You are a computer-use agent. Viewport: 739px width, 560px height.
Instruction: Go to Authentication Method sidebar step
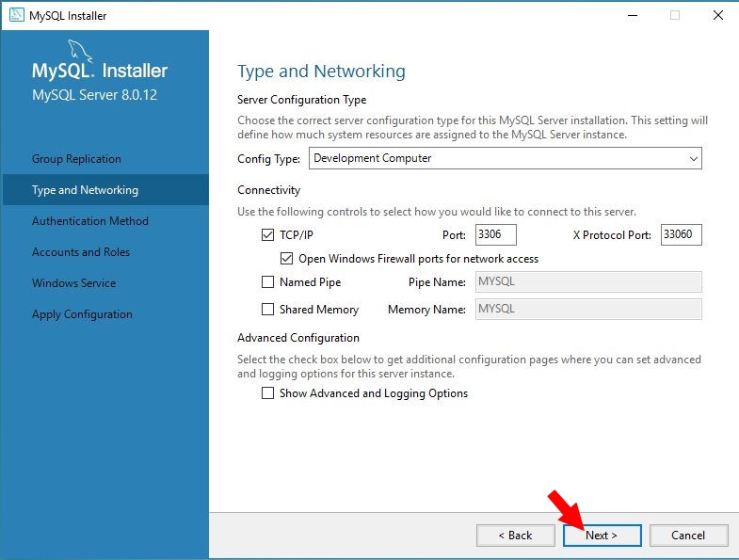pos(105,221)
